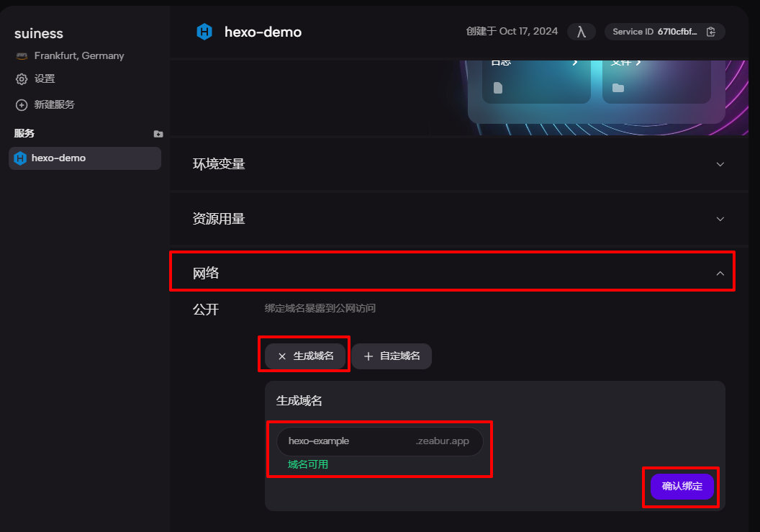Open the 环境变量 section header
The height and width of the screenshot is (532, 760).
458,164
